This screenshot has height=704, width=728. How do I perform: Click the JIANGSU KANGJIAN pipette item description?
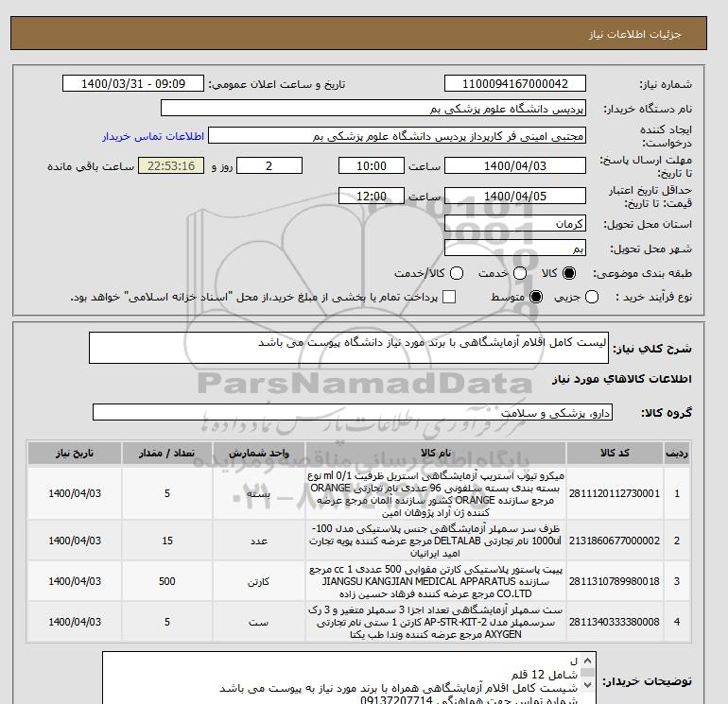coord(436,581)
